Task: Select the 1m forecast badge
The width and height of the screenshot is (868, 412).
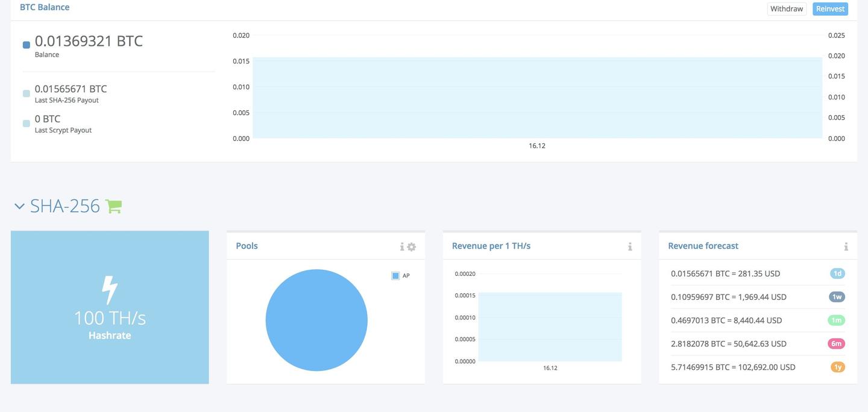Action: click(x=837, y=320)
